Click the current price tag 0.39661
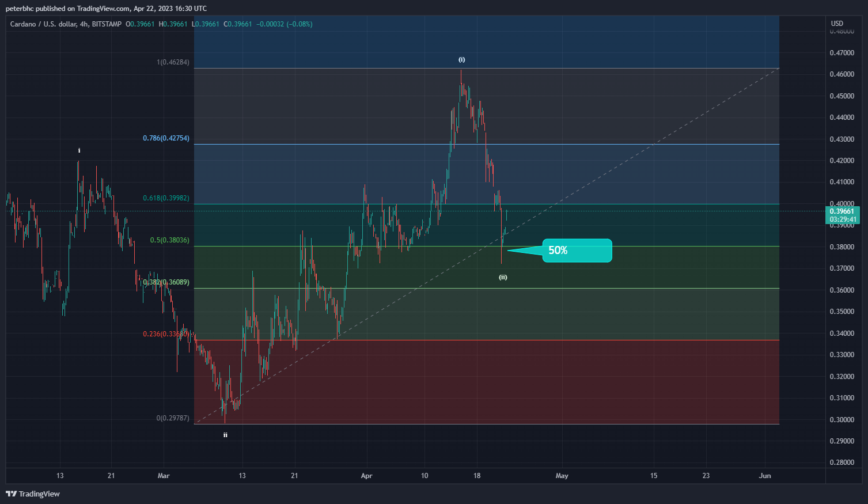868x504 pixels. [843, 211]
